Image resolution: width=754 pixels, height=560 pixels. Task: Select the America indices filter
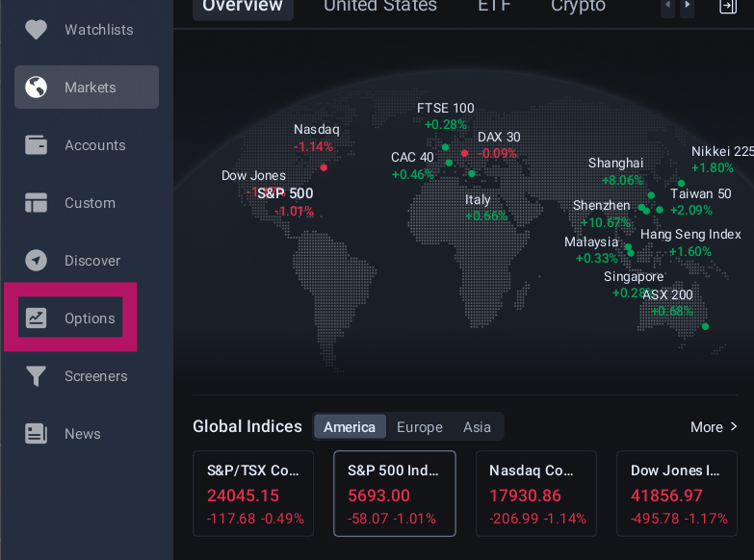coord(350,426)
